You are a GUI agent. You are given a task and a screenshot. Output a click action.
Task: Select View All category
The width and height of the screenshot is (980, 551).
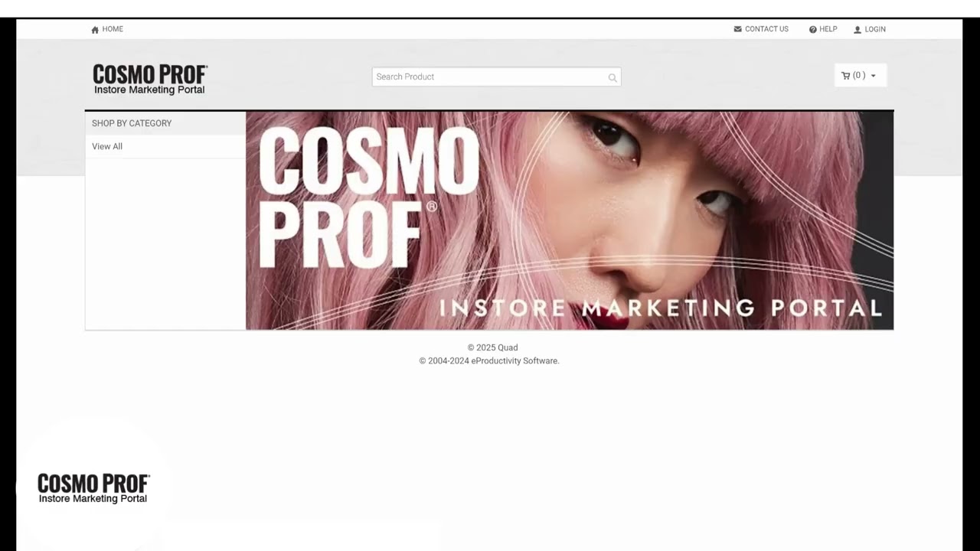[107, 146]
